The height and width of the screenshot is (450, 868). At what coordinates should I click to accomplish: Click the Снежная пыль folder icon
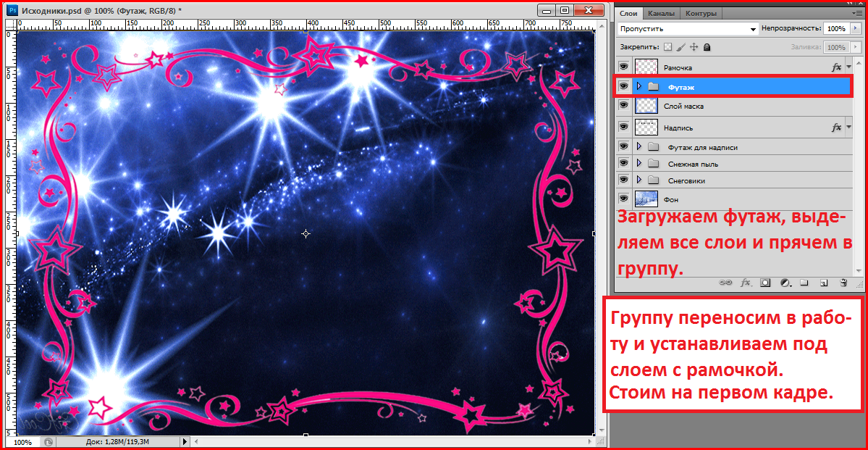(x=653, y=164)
